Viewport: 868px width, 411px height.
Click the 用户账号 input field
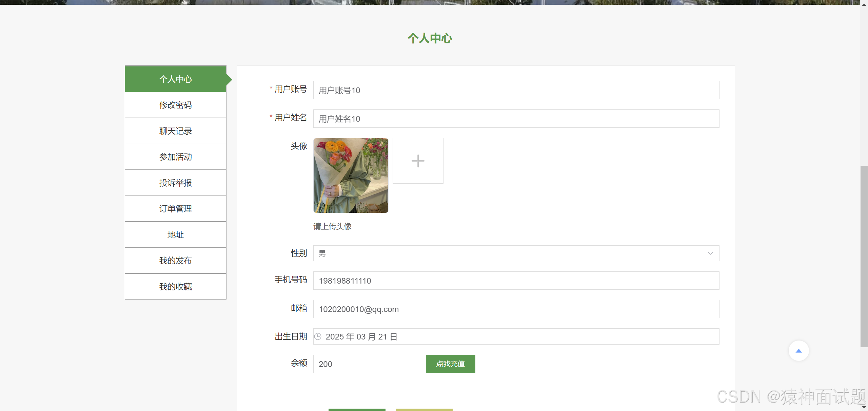[x=516, y=90]
